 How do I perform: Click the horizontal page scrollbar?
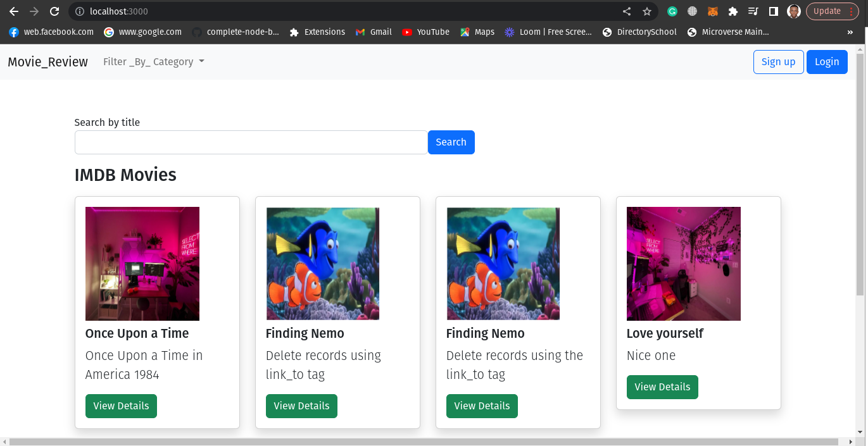click(x=423, y=441)
